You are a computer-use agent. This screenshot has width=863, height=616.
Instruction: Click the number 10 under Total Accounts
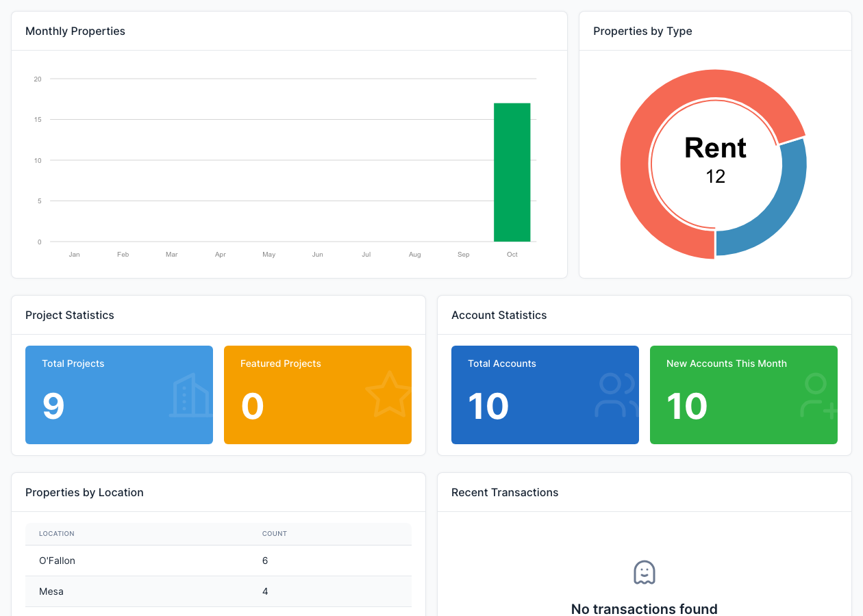pyautogui.click(x=488, y=406)
